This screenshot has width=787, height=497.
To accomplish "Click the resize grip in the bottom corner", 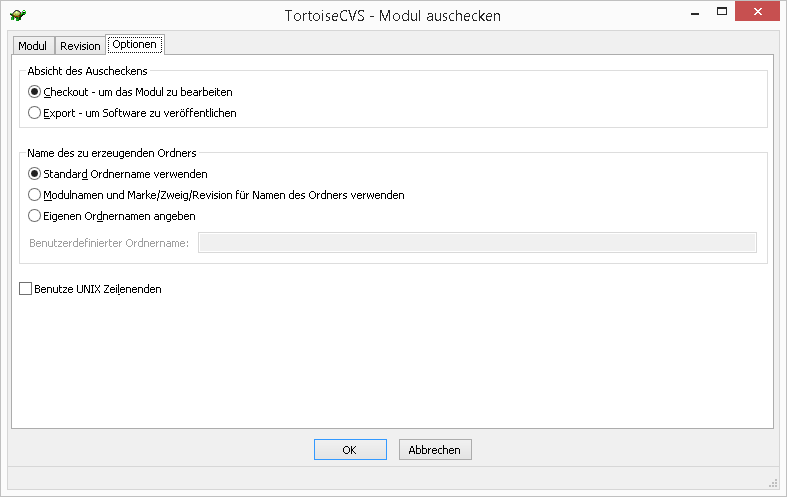I will point(772,481).
